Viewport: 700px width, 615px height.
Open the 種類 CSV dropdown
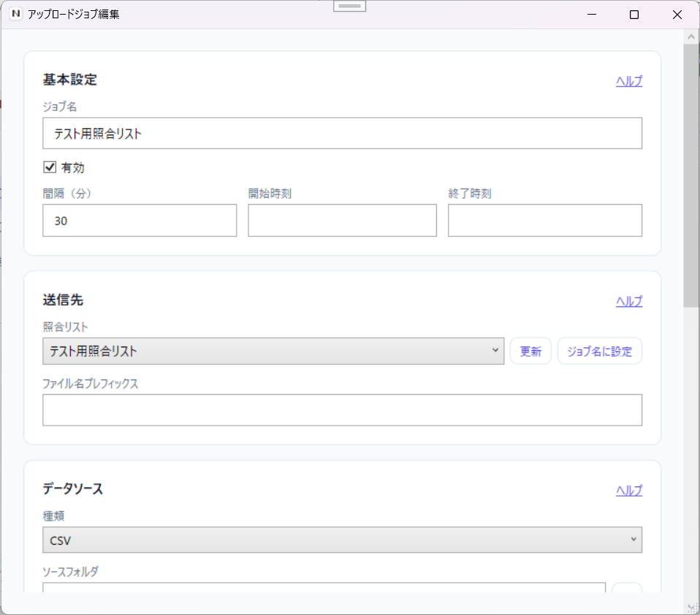(x=343, y=540)
